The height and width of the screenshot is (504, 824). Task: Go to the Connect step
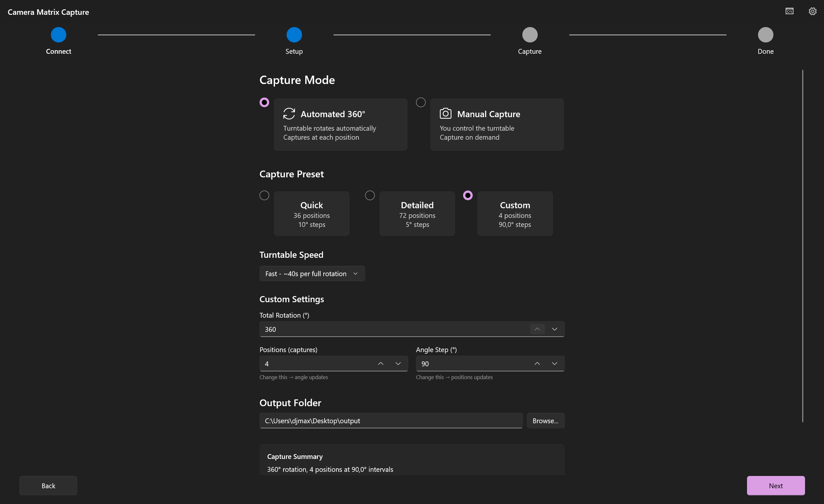click(x=59, y=41)
